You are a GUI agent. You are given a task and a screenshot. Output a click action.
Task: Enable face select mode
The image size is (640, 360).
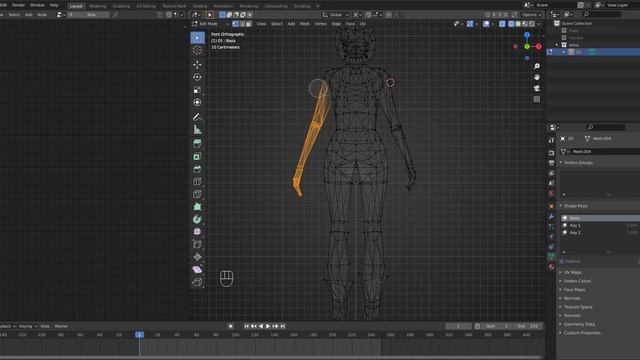point(249,24)
